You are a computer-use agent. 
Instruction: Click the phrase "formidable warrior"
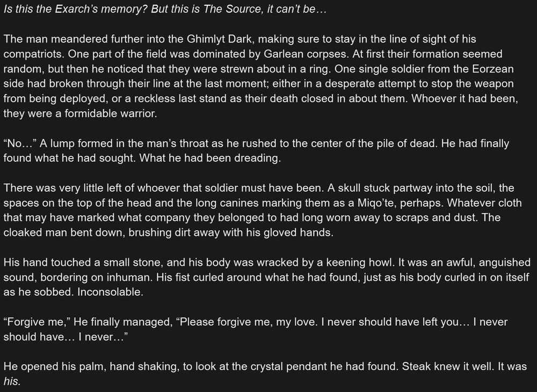click(x=111, y=113)
